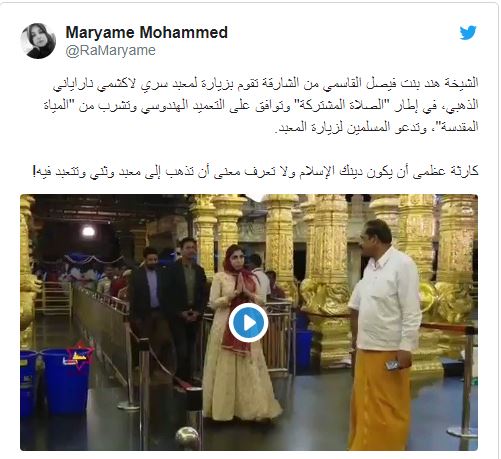The height and width of the screenshot is (459, 501).
Task: Select the last Arabic line ending with an exclamation mark
Action: tap(255, 171)
